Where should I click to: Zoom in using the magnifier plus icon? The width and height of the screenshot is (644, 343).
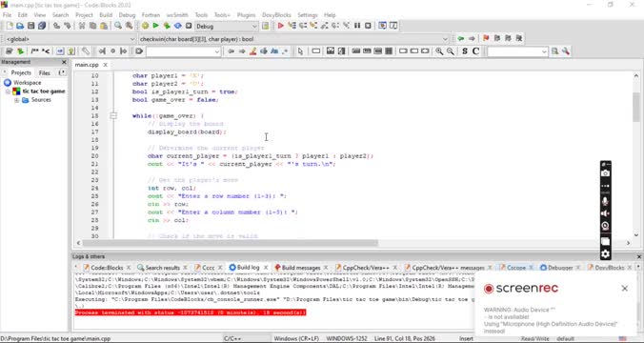point(439,51)
